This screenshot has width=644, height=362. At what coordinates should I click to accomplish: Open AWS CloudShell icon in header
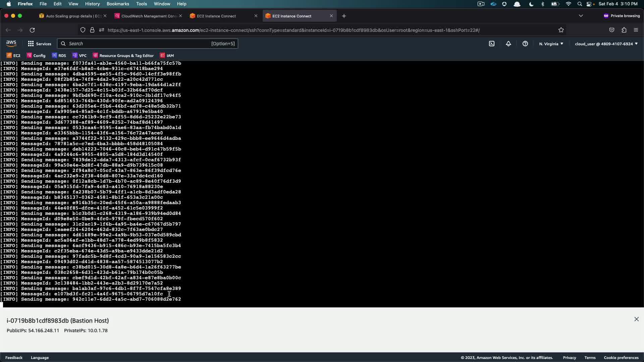492,44
